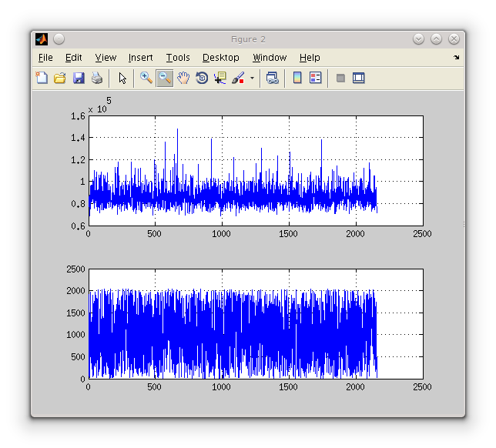Click the New Figure icon
Screen dimensions: 496x448
(x=42, y=78)
